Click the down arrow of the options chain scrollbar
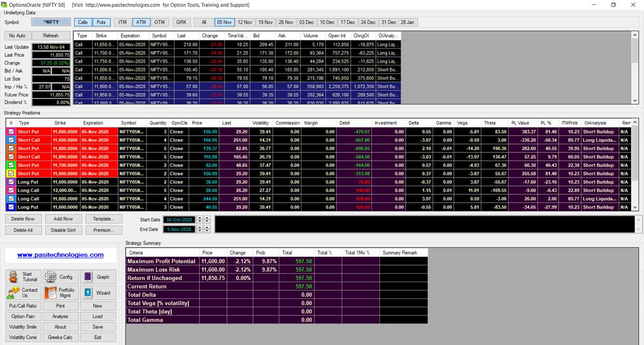Image resolution: width=644 pixels, height=345 pixels. 635,100
